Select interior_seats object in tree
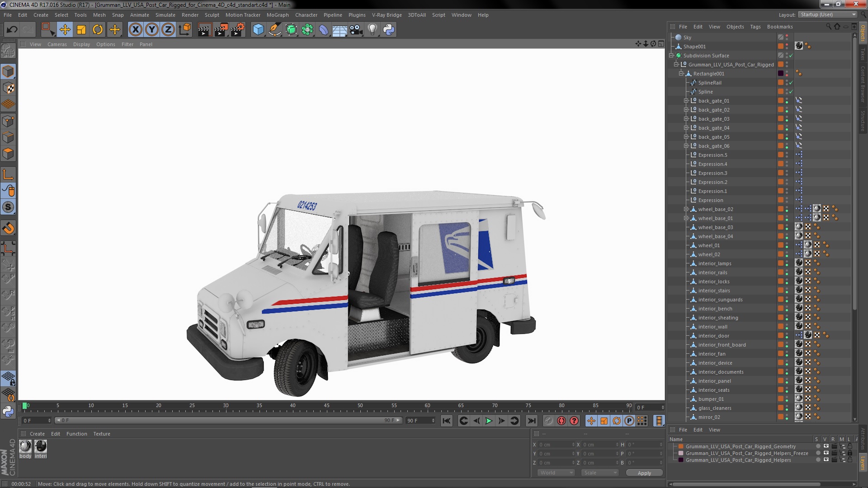Screen dimensions: 868x488 [713, 390]
